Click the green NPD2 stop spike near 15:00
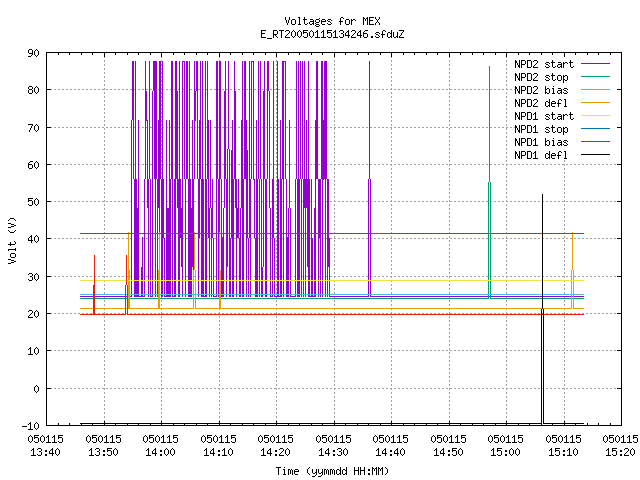640x480 pixels. coord(489,182)
